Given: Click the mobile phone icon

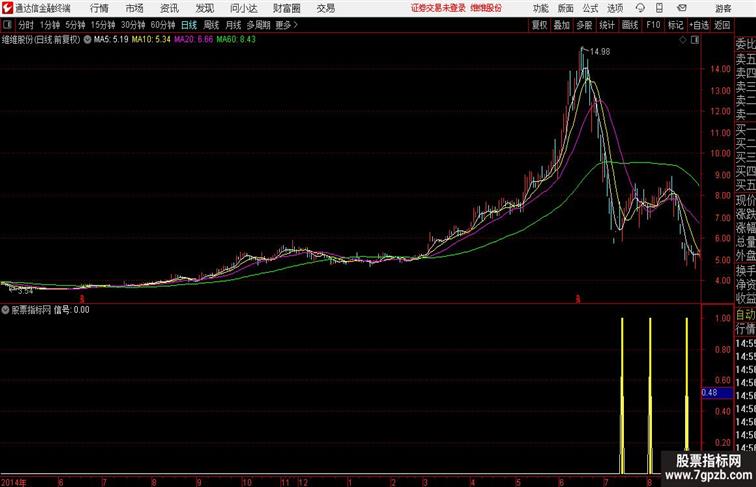Looking at the screenshot, I should pyautogui.click(x=660, y=8).
